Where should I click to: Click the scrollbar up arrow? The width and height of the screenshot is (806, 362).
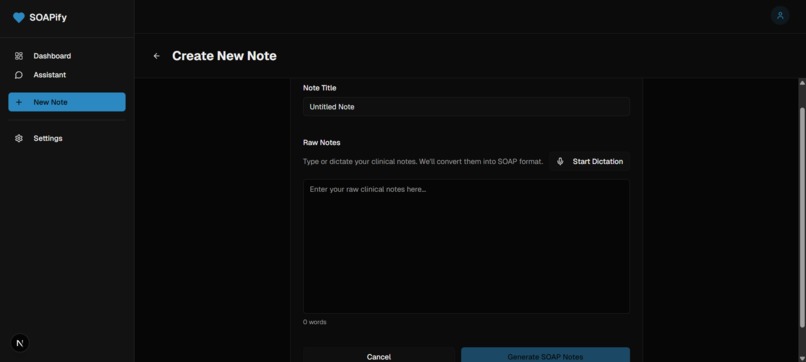coord(802,83)
